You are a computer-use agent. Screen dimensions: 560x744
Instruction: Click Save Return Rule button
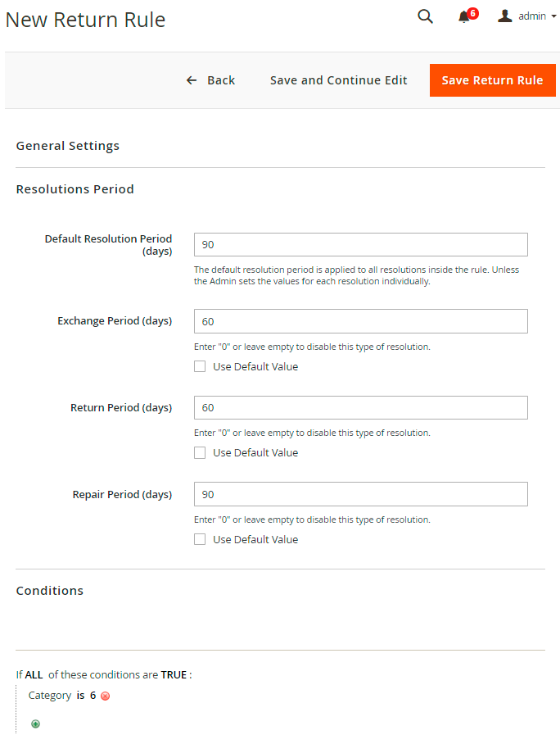(492, 80)
